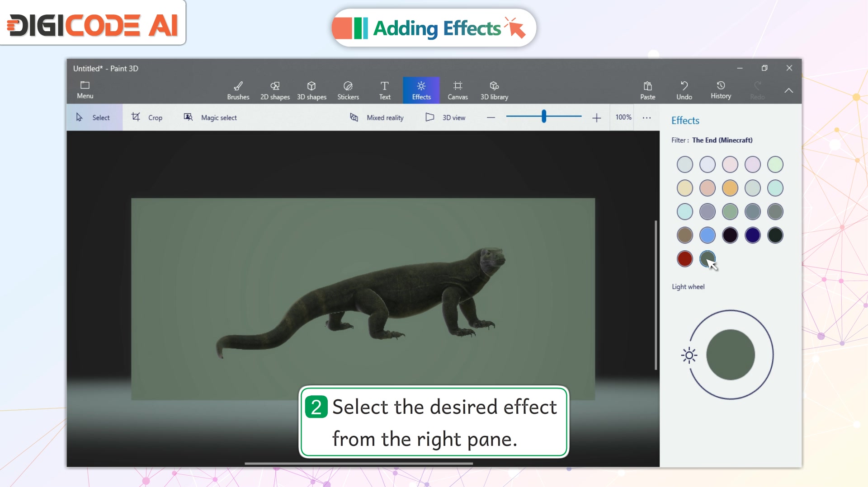Minimize the Paint 3D window

[x=740, y=68]
